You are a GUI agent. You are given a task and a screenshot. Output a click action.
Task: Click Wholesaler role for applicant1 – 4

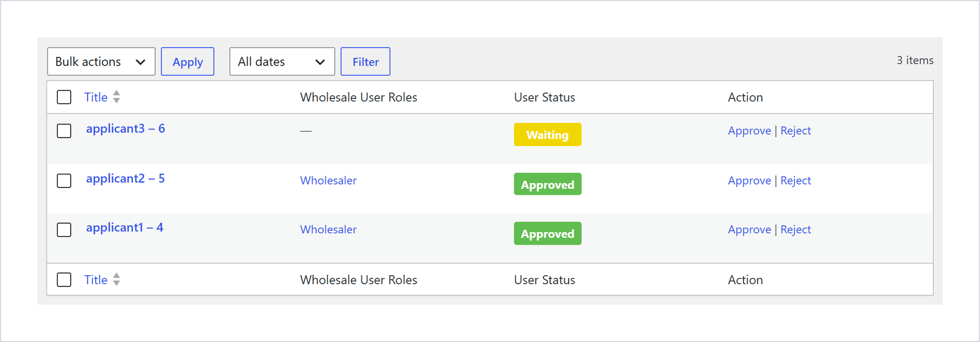[328, 230]
